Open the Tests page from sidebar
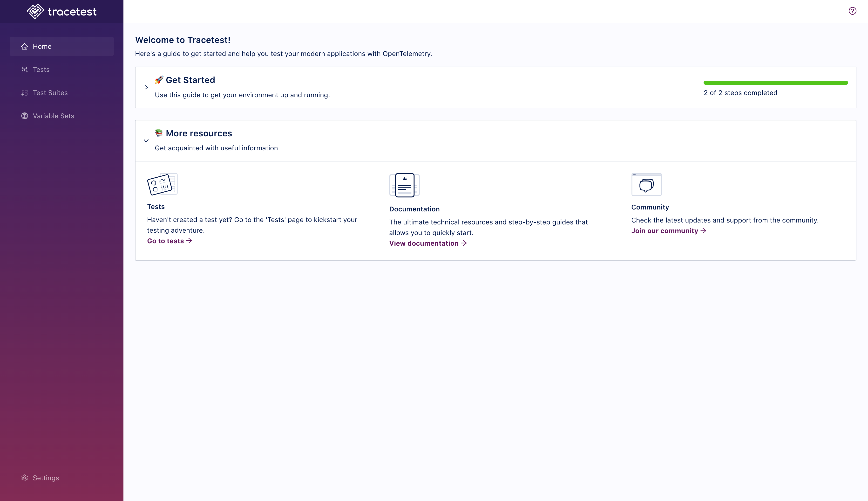Image resolution: width=868 pixels, height=501 pixels. click(61, 70)
